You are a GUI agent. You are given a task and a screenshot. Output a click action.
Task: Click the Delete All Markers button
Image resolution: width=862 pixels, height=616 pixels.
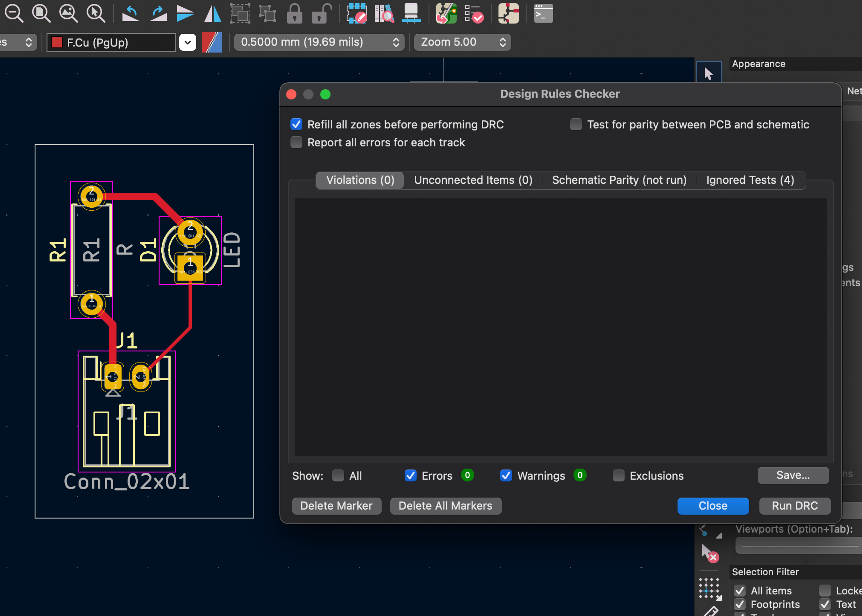[445, 506]
